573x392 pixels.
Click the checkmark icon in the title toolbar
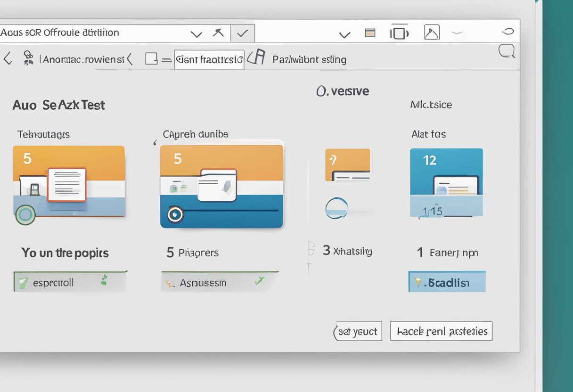(x=242, y=33)
